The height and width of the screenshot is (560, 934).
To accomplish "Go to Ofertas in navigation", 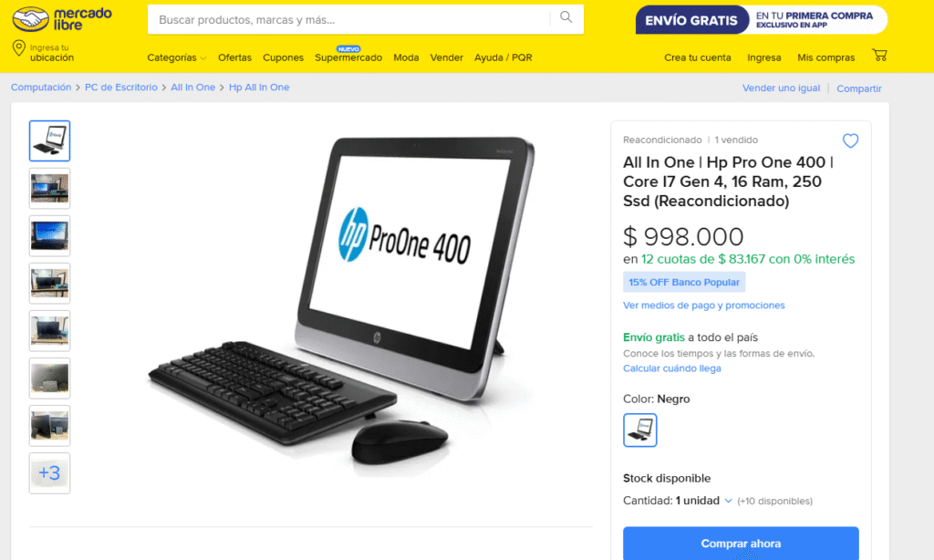I will [x=234, y=57].
